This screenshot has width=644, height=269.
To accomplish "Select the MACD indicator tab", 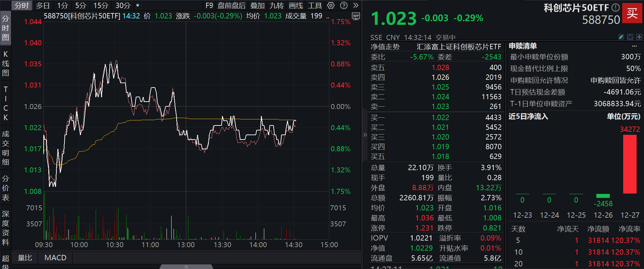I will [x=55, y=258].
